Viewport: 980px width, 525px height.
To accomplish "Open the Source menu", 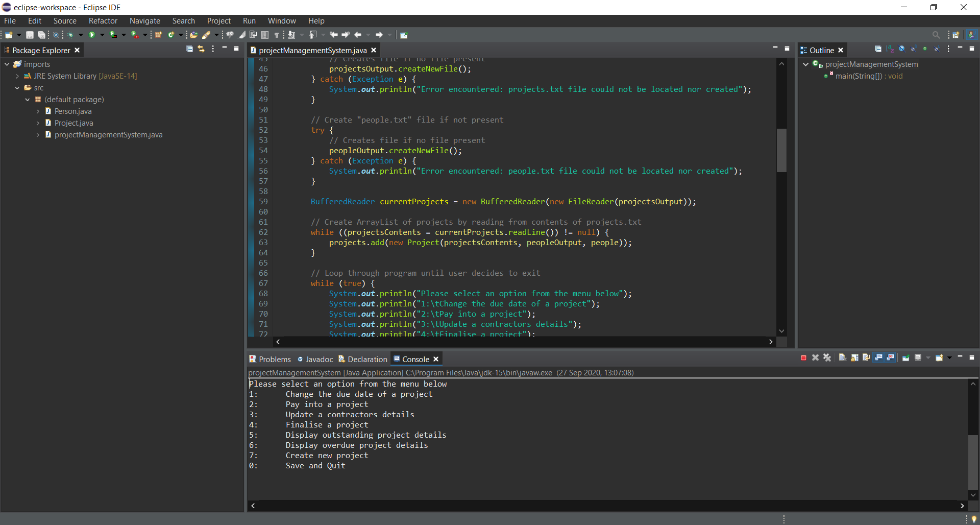I will pos(65,21).
